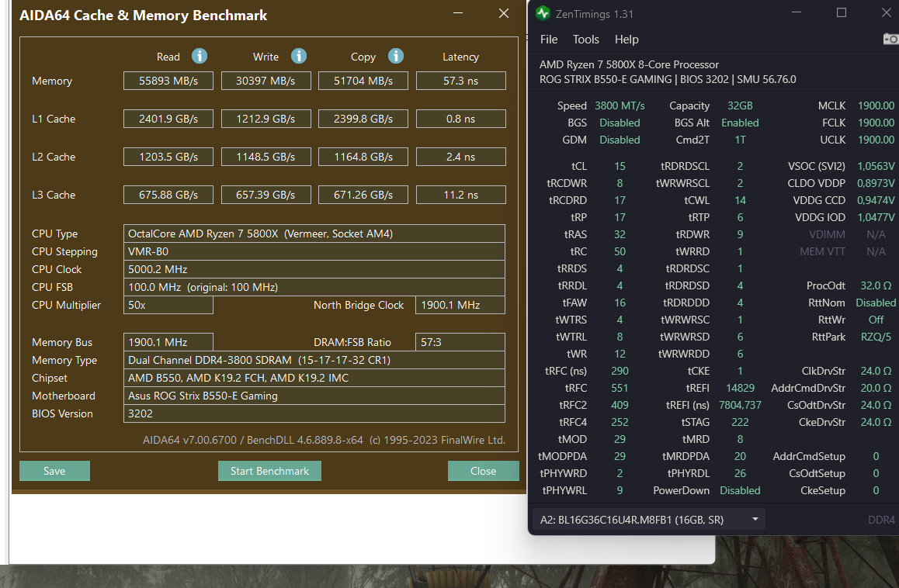Minimize the ZenTimings window
The width and height of the screenshot is (899, 588).
point(797,12)
